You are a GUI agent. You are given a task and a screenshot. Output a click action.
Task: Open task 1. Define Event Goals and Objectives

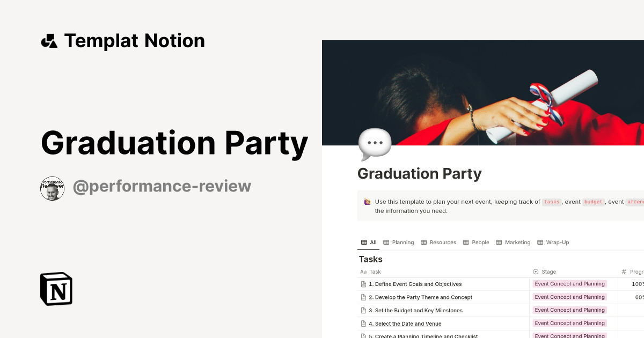point(415,284)
